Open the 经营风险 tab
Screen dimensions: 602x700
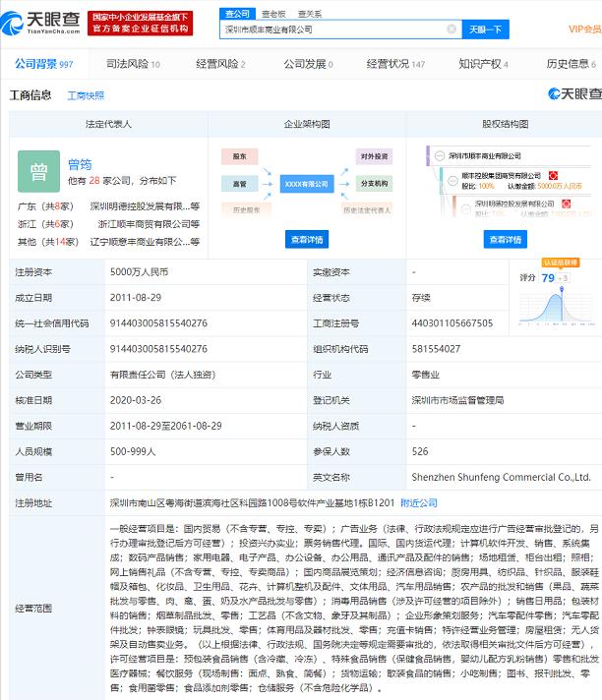[x=220, y=64]
